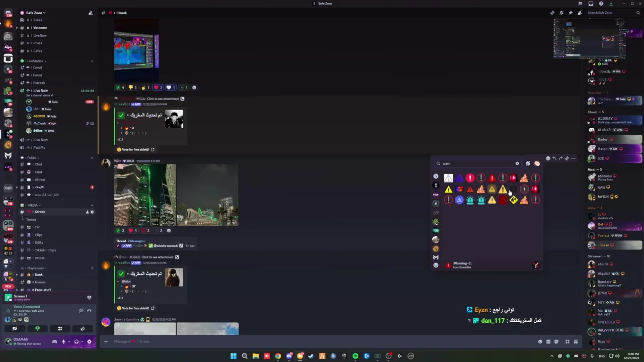Jump to the frog server emoji category
This screenshot has height=362, width=644.
[x=436, y=222]
